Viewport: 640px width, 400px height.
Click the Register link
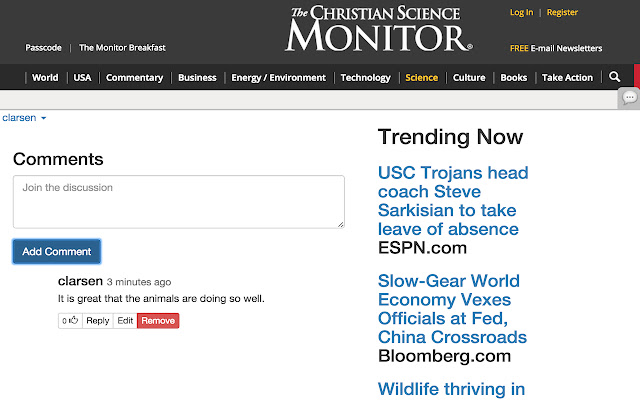pyautogui.click(x=562, y=12)
